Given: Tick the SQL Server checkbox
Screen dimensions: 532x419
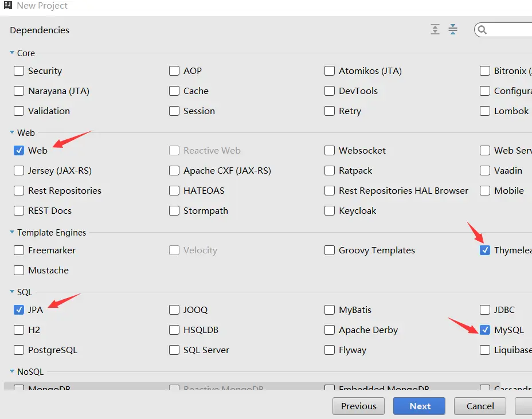Looking at the screenshot, I should (x=174, y=350).
